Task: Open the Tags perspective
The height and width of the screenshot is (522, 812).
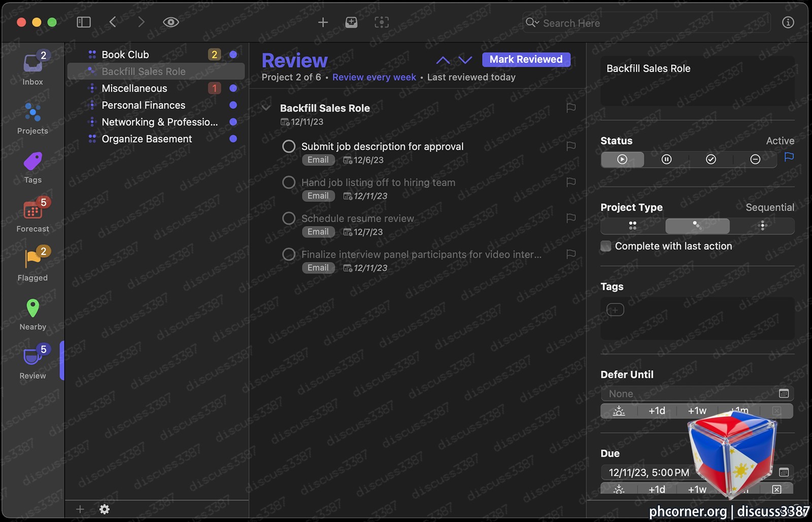Action: click(32, 168)
